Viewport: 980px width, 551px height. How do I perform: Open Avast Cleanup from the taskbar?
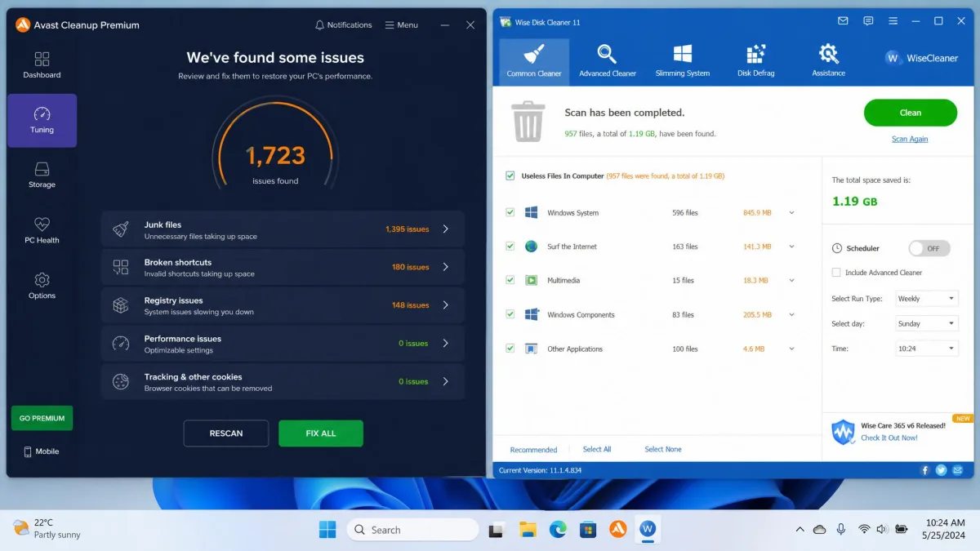coord(617,530)
